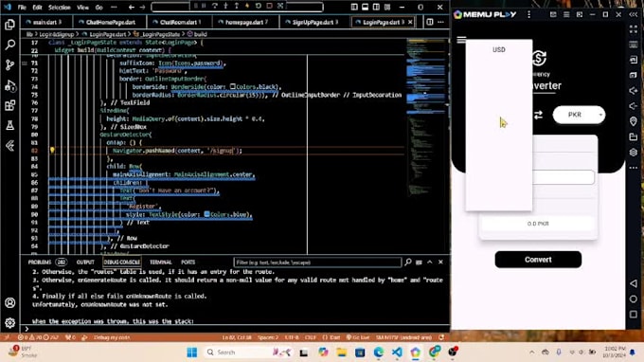The height and width of the screenshot is (362, 644).
Task: Toggle the bottom panel layout button
Action: 366,7
